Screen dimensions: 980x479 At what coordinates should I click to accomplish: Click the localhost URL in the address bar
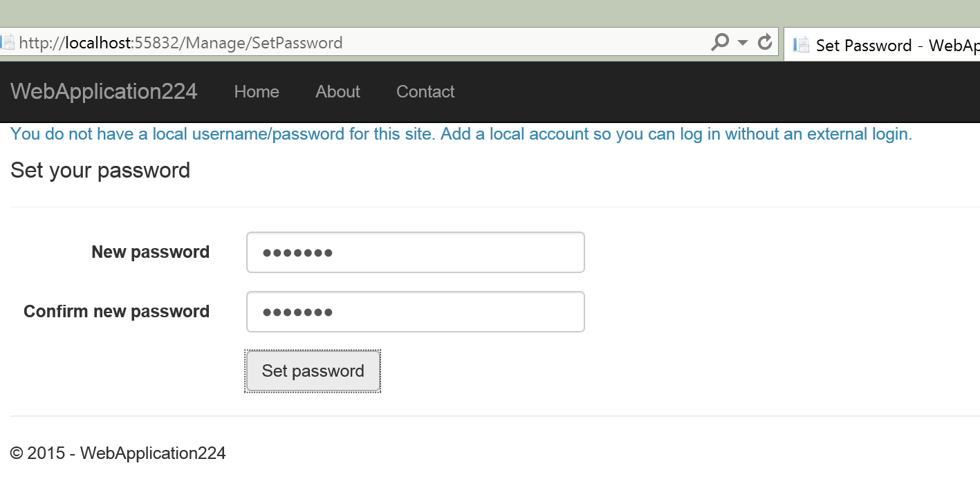click(x=181, y=43)
